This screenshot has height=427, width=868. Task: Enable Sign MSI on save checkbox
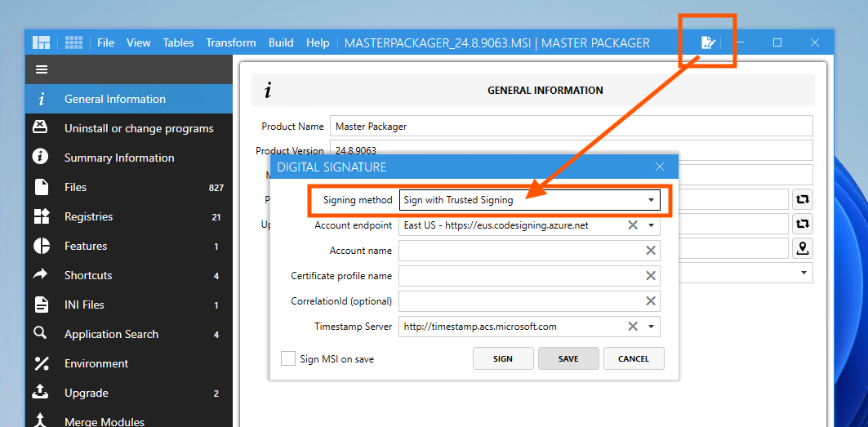288,359
